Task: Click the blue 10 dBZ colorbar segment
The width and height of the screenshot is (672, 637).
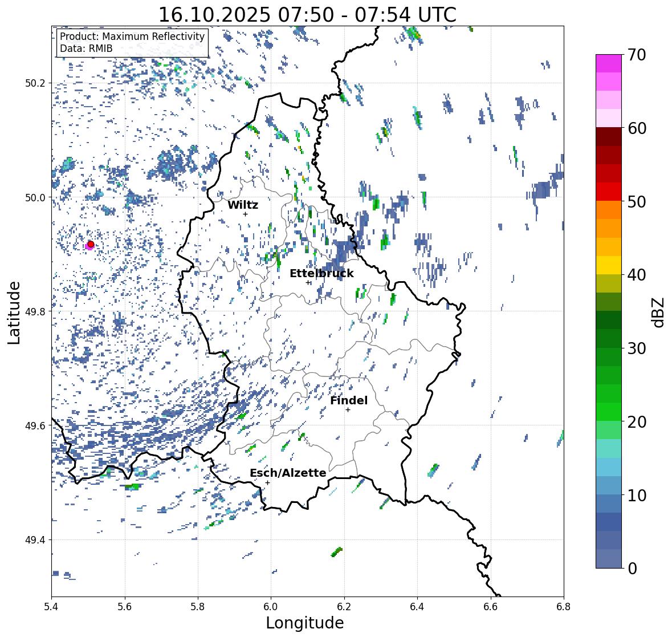Action: coord(609,504)
